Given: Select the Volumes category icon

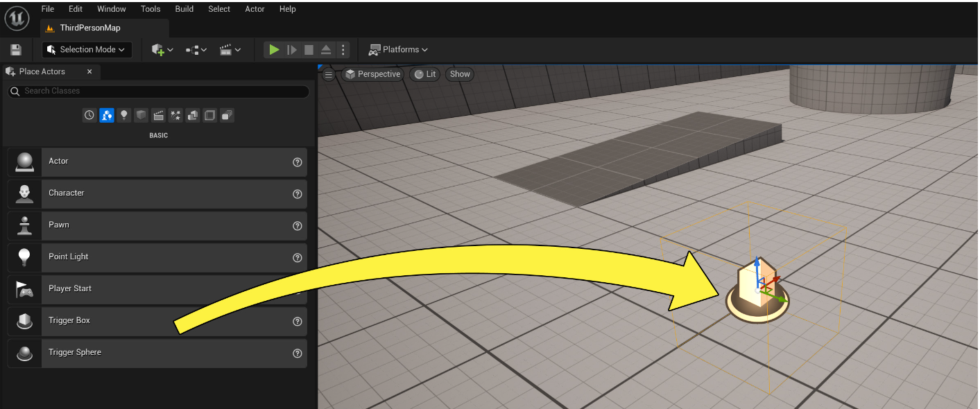Looking at the screenshot, I should (209, 116).
